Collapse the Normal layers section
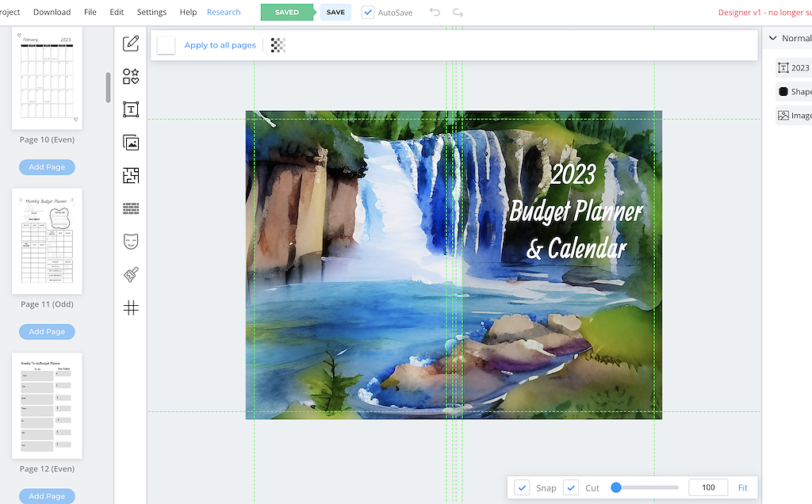This screenshot has width=812, height=504. tap(772, 38)
